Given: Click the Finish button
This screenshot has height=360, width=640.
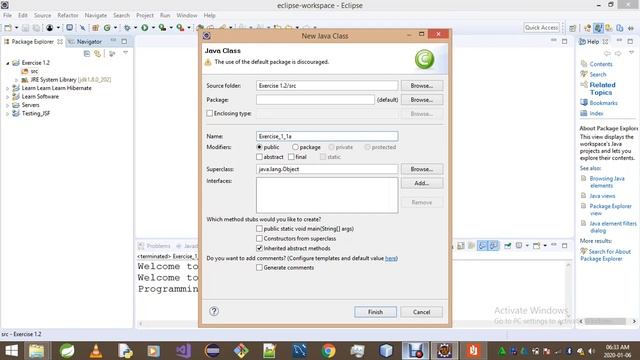Looking at the screenshot, I should pos(375,312).
